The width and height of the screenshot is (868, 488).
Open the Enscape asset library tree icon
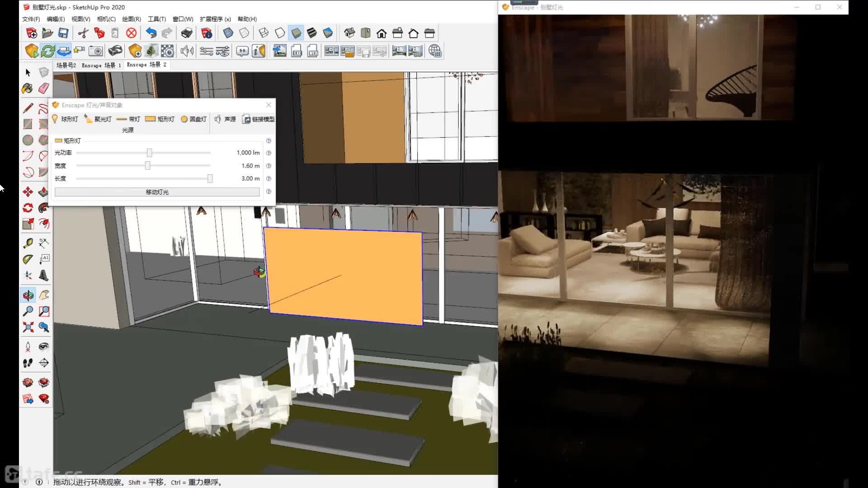(151, 51)
